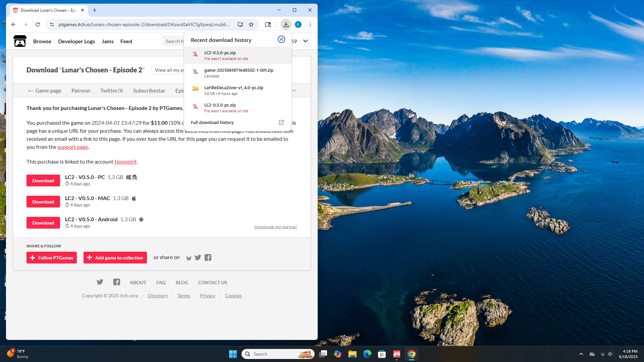Download LC2 - V0.5.0 - PC

(43, 180)
